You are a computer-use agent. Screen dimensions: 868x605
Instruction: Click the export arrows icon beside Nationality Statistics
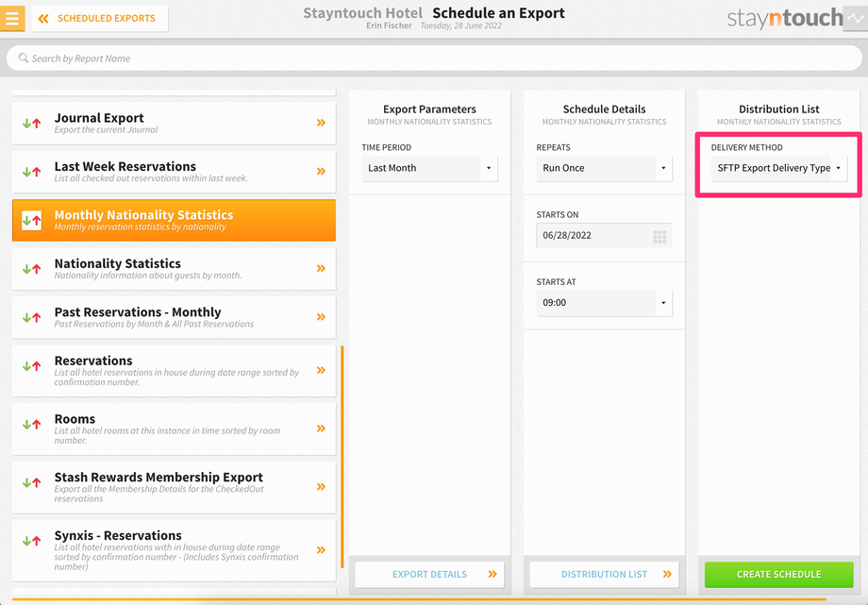(31, 269)
